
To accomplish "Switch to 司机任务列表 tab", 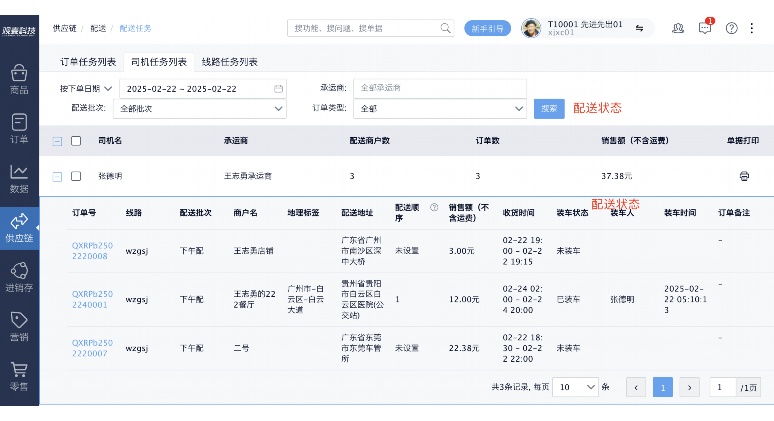I will (x=158, y=62).
